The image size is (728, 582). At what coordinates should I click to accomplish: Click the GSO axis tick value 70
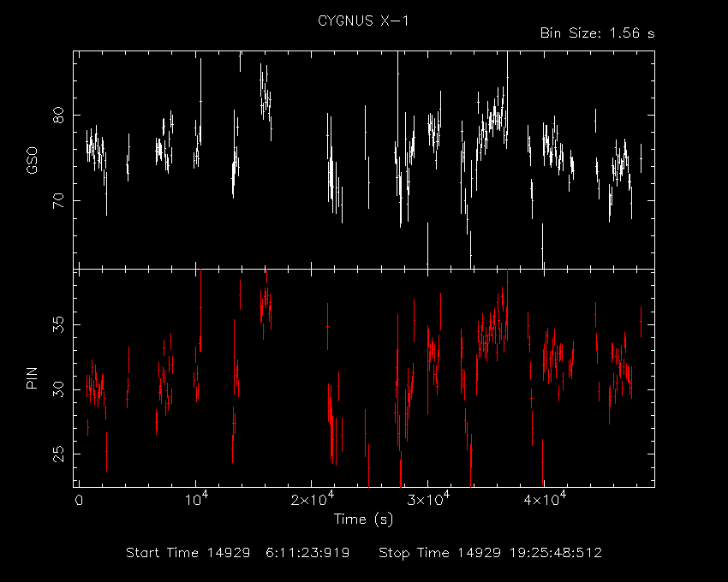[x=58, y=201]
